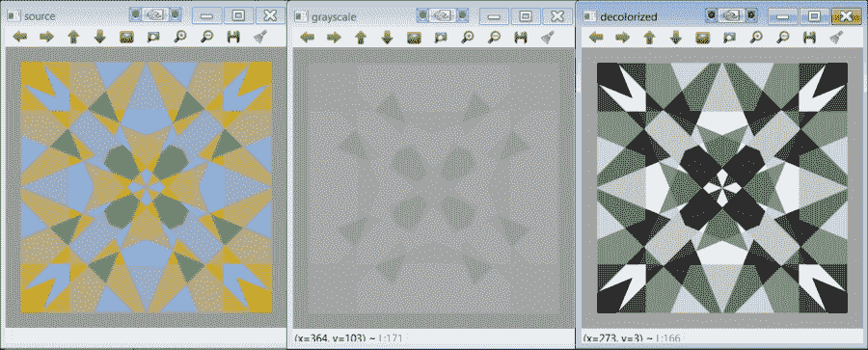Fit image to grayscale window
The height and width of the screenshot is (350, 868).
[x=440, y=37]
